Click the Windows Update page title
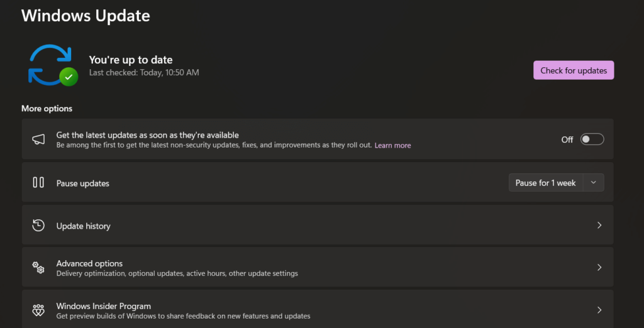 click(x=86, y=16)
